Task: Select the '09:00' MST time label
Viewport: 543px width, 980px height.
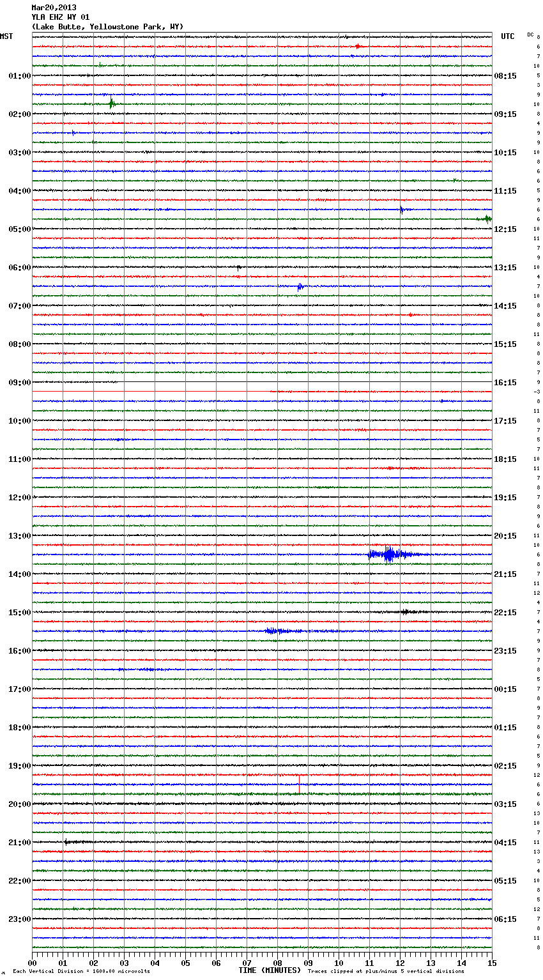Action: click(20, 383)
